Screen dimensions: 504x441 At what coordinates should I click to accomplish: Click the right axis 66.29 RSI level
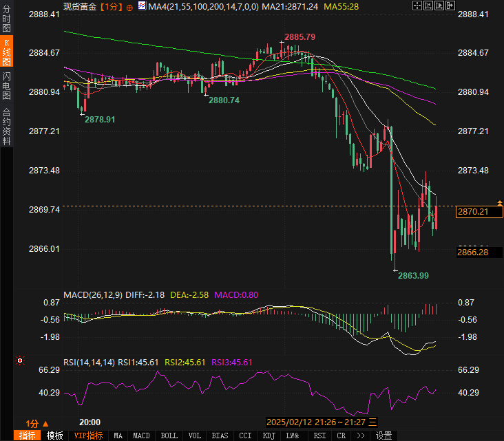coord(468,370)
